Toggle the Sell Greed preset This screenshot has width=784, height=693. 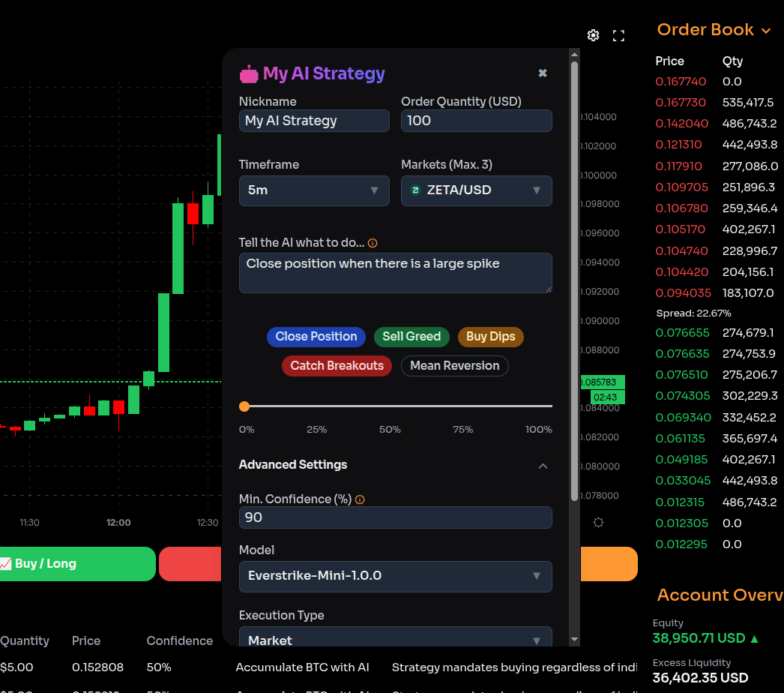411,337
